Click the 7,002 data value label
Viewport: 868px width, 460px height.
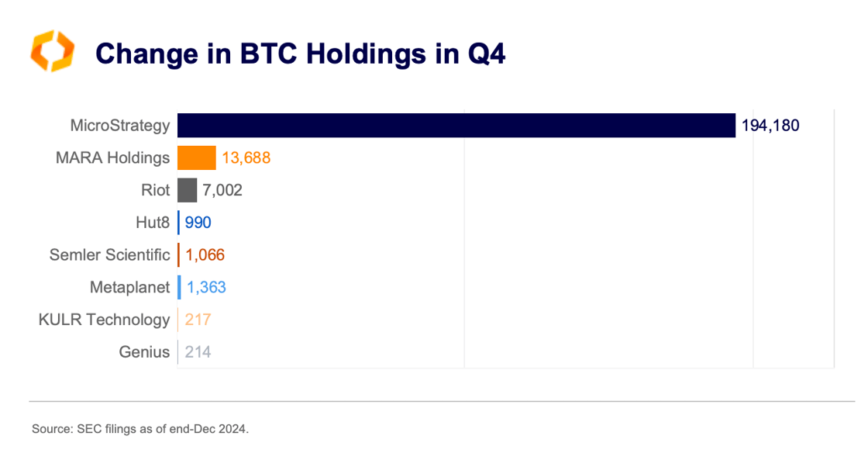coord(222,190)
